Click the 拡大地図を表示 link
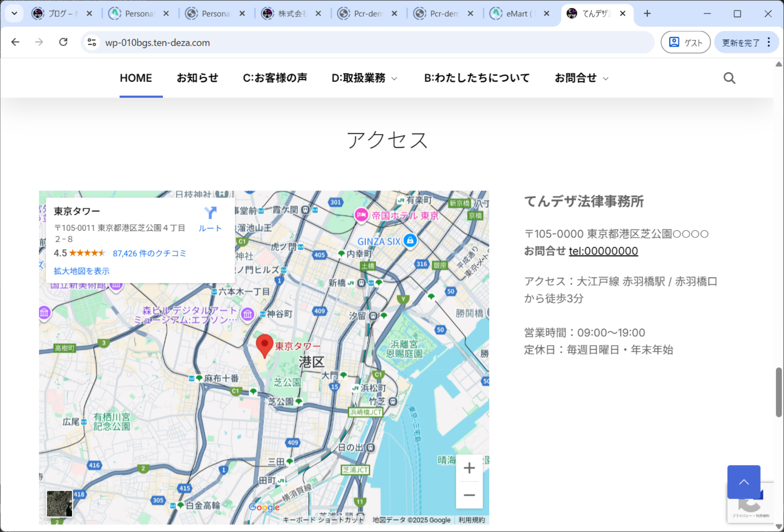 82,271
